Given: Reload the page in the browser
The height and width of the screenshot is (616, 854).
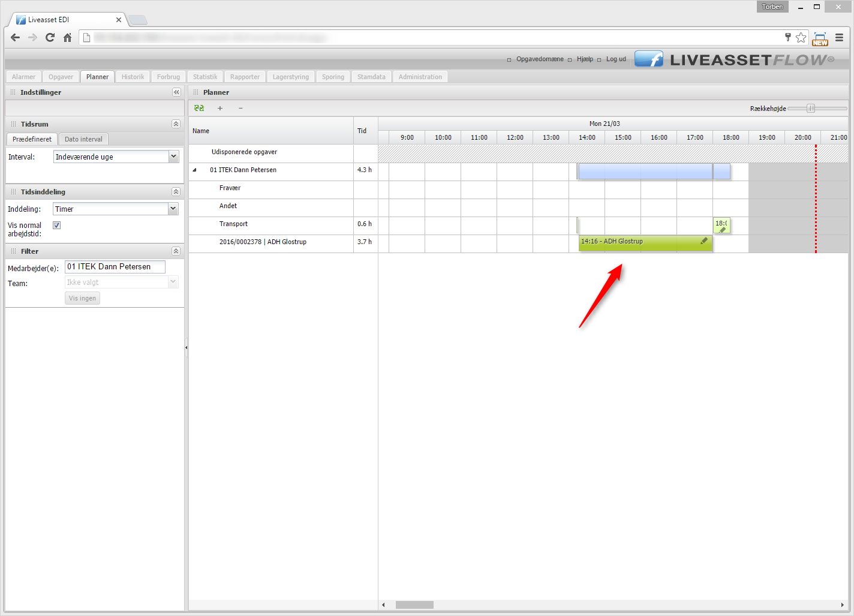Looking at the screenshot, I should pyautogui.click(x=50, y=38).
